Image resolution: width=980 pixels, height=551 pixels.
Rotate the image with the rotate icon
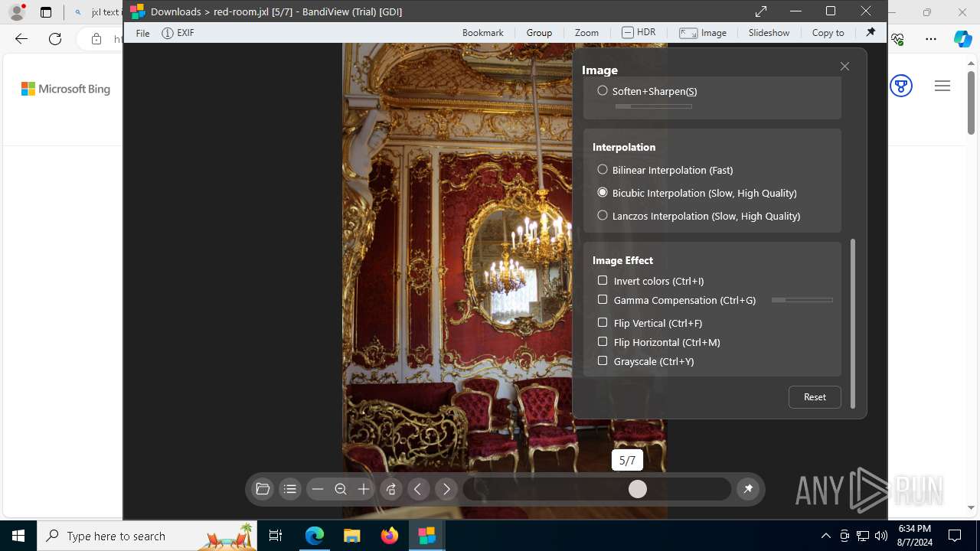(x=390, y=489)
